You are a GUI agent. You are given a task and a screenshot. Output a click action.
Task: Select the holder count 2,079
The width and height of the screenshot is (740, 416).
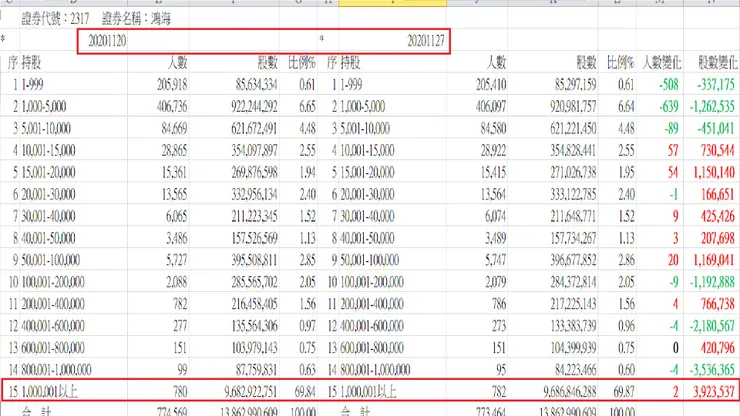(496, 282)
